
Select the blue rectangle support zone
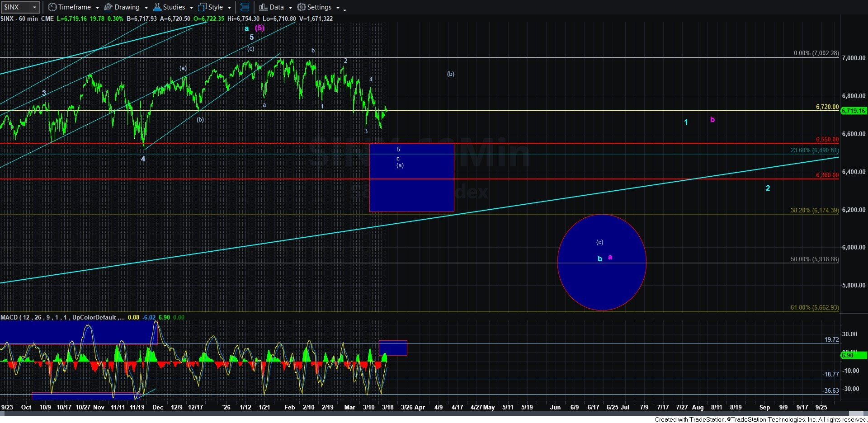(x=411, y=194)
